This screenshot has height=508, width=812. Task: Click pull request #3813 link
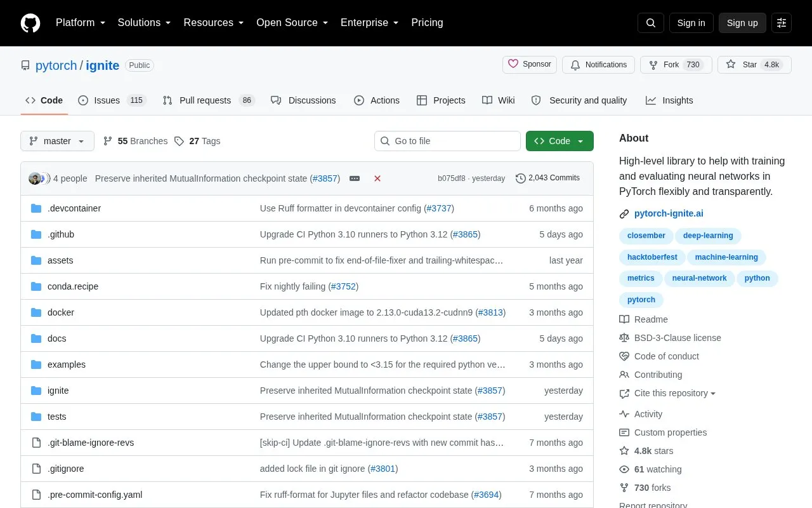[490, 312]
